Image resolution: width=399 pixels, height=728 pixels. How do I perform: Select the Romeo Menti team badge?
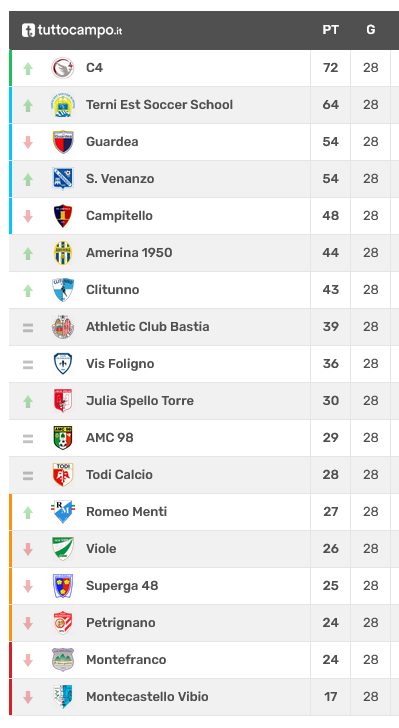coord(63,512)
